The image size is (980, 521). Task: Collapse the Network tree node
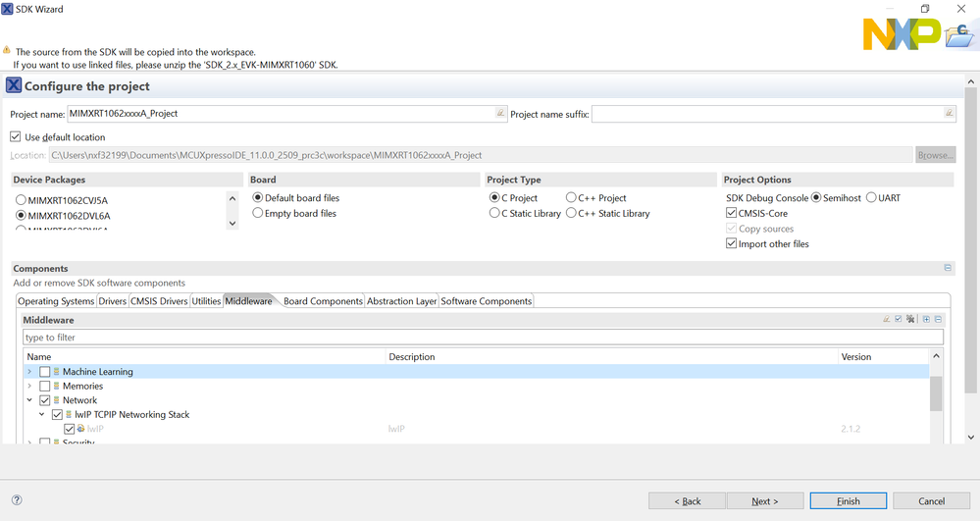pos(29,400)
